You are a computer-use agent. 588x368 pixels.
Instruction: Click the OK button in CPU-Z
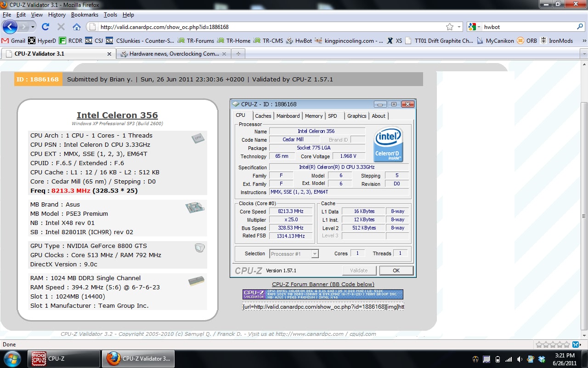(x=396, y=270)
